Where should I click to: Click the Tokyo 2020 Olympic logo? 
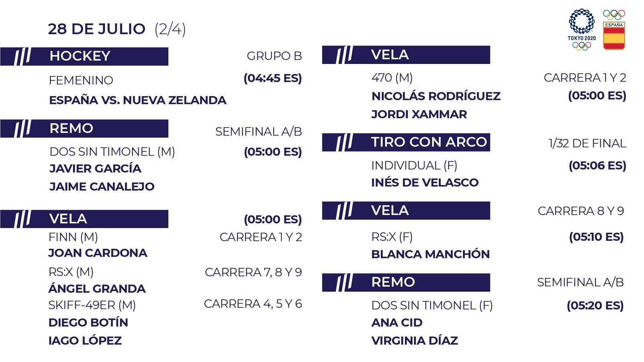coord(582,30)
